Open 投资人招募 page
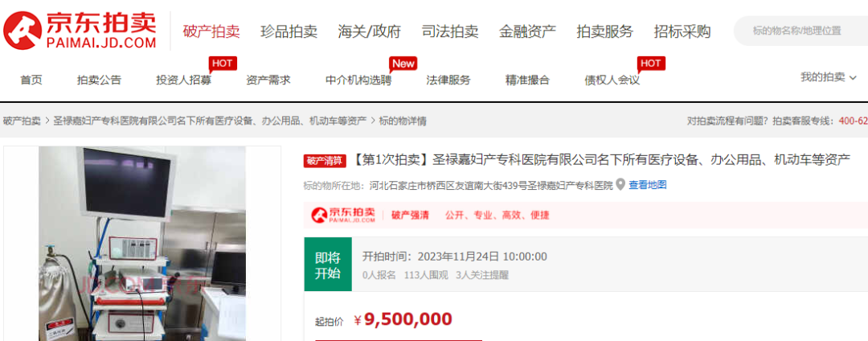This screenshot has width=868, height=341. (x=184, y=80)
